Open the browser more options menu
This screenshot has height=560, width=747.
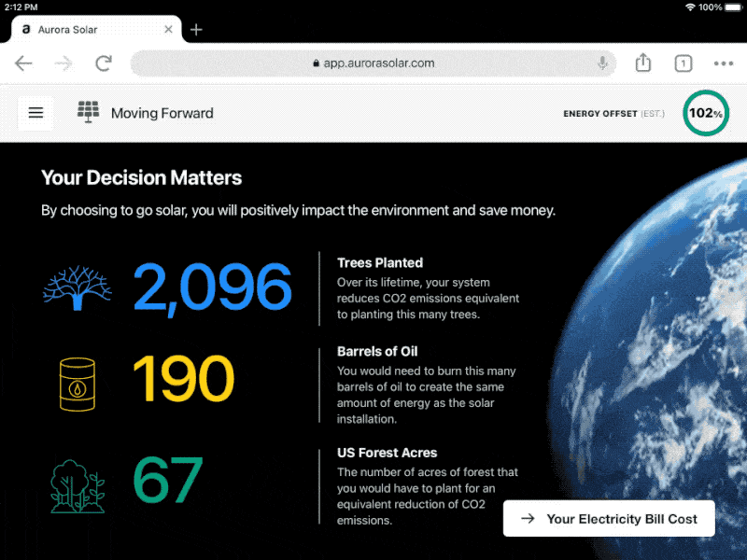click(x=723, y=63)
